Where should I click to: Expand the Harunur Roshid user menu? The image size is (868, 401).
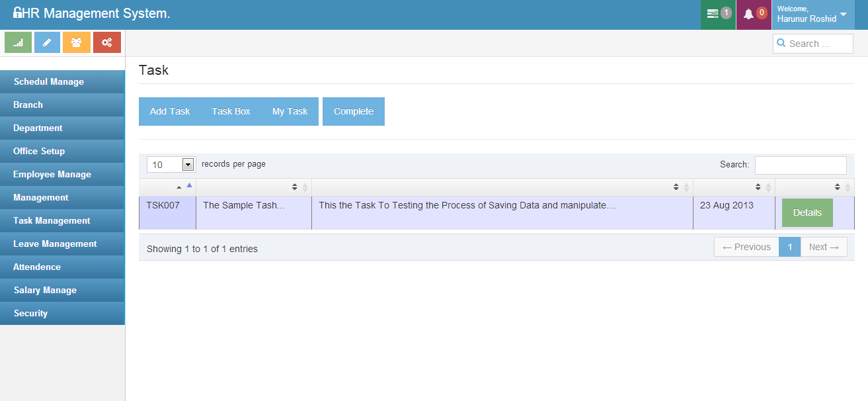click(x=843, y=14)
